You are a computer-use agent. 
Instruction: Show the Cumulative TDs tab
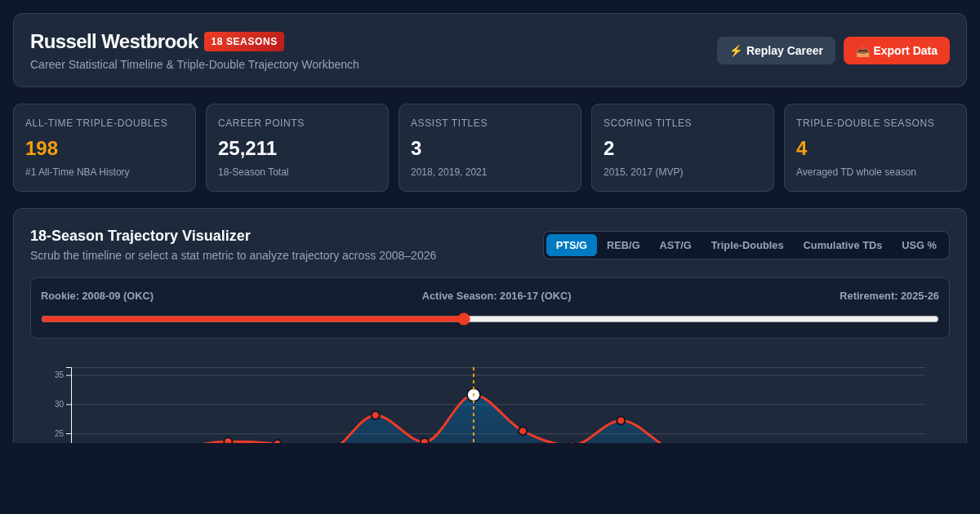click(843, 245)
